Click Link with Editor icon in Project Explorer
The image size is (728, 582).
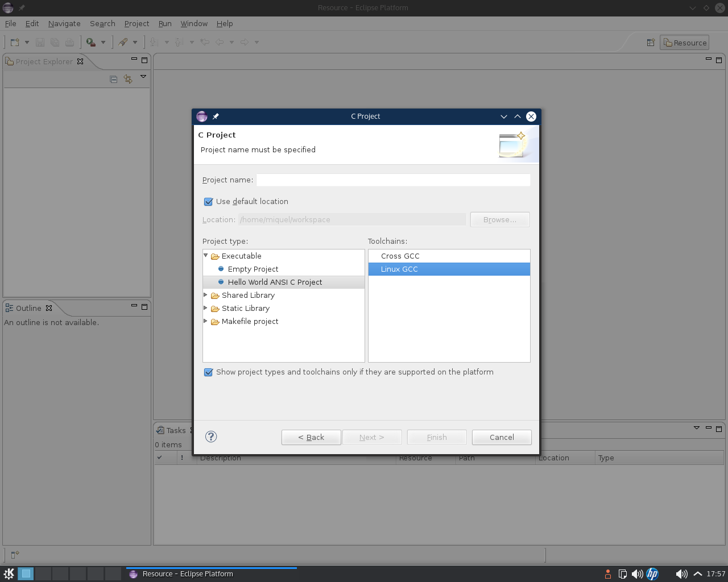tap(128, 79)
